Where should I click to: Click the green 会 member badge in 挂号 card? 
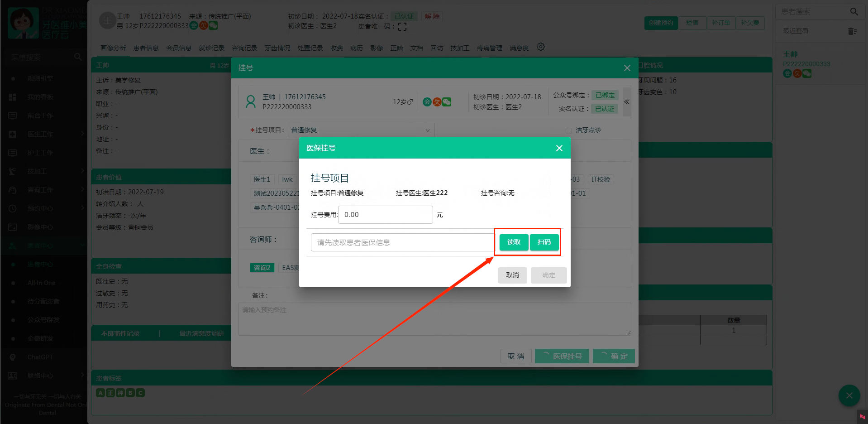[427, 102]
